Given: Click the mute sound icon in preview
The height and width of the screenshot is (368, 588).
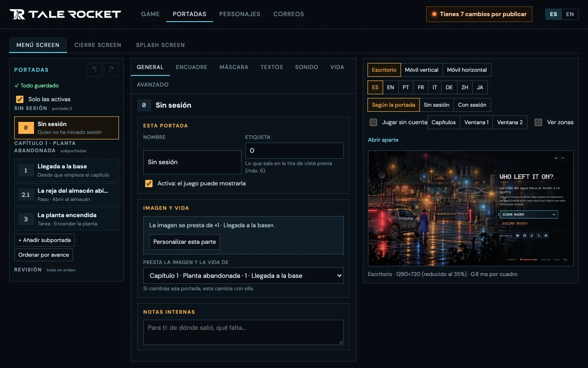Looking at the screenshot, I should (556, 158).
